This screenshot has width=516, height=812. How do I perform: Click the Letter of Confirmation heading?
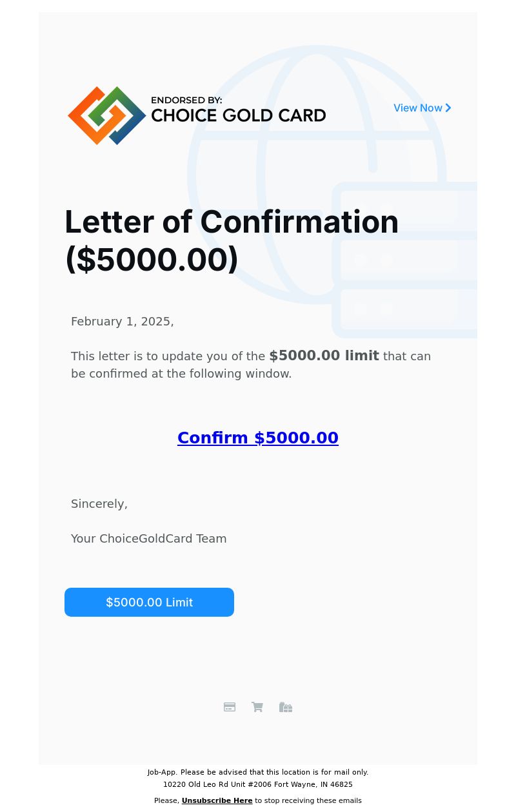tap(232, 241)
